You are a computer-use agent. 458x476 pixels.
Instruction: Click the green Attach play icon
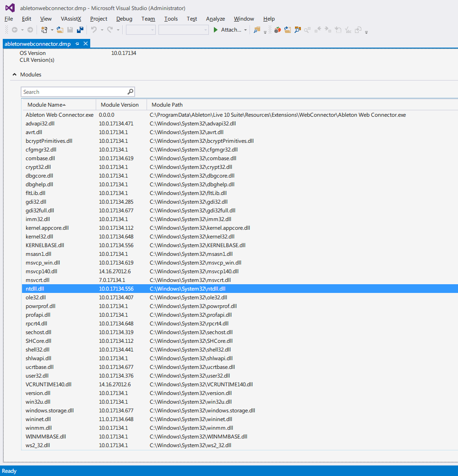tap(216, 30)
